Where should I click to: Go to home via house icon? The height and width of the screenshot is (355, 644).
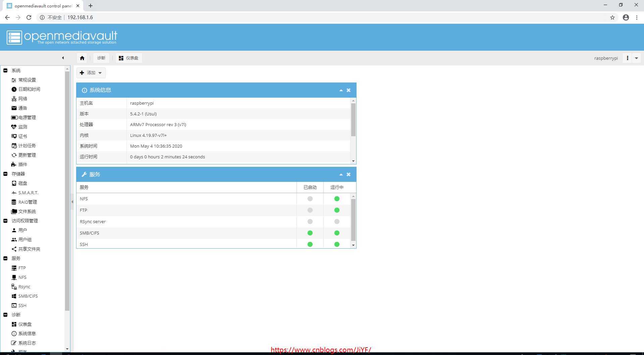[82, 58]
